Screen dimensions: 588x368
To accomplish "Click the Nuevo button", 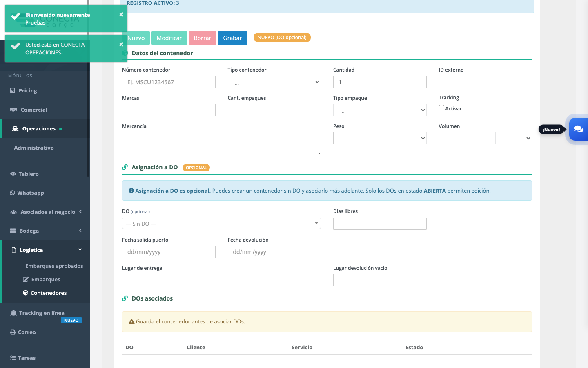I will coord(136,38).
